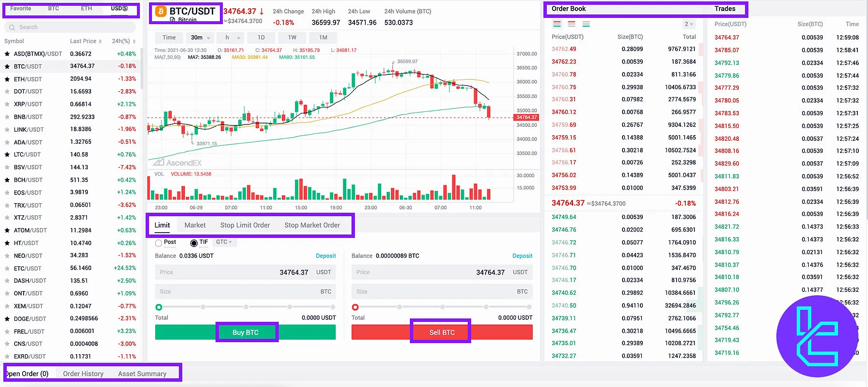Select the 1D chart interval
The image size is (868, 387).
click(261, 38)
